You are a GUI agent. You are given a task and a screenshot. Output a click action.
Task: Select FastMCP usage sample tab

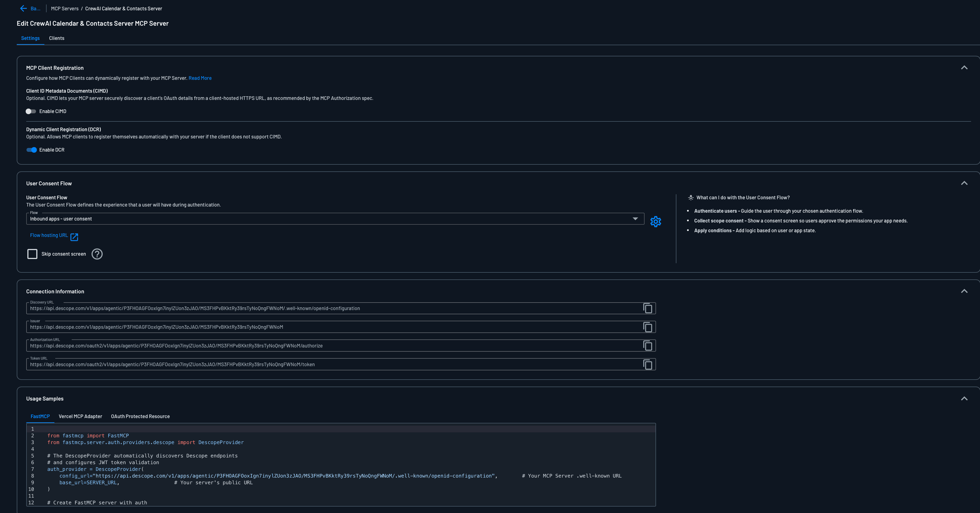tap(40, 416)
